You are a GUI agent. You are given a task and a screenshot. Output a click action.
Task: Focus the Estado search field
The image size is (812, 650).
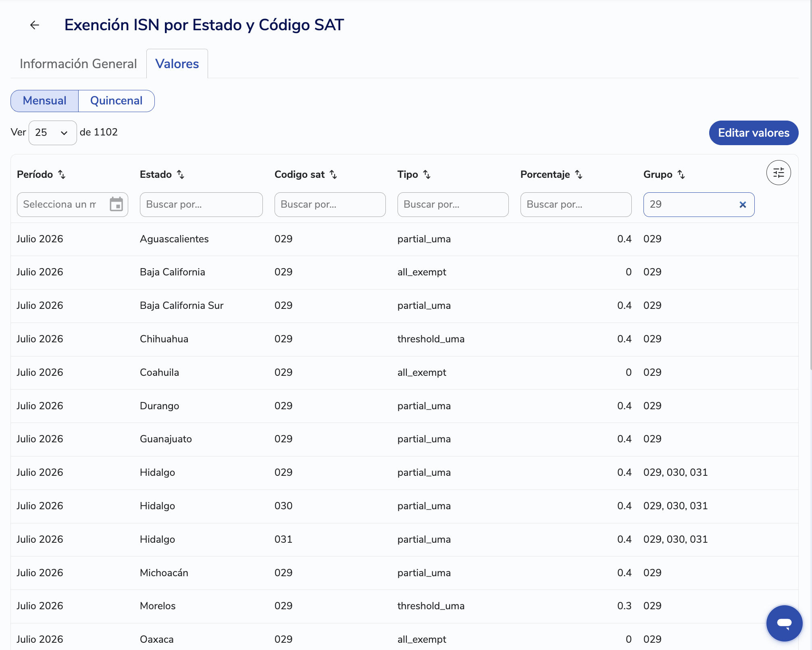[x=201, y=204]
